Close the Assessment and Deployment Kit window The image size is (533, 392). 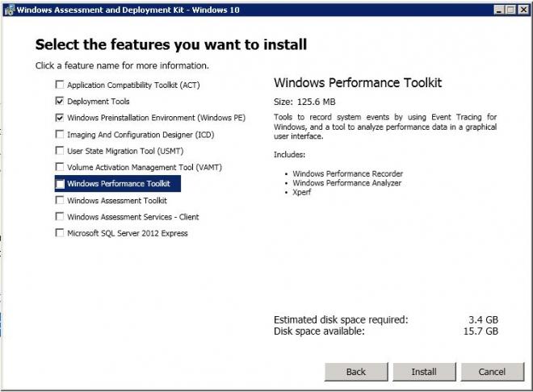(x=523, y=10)
